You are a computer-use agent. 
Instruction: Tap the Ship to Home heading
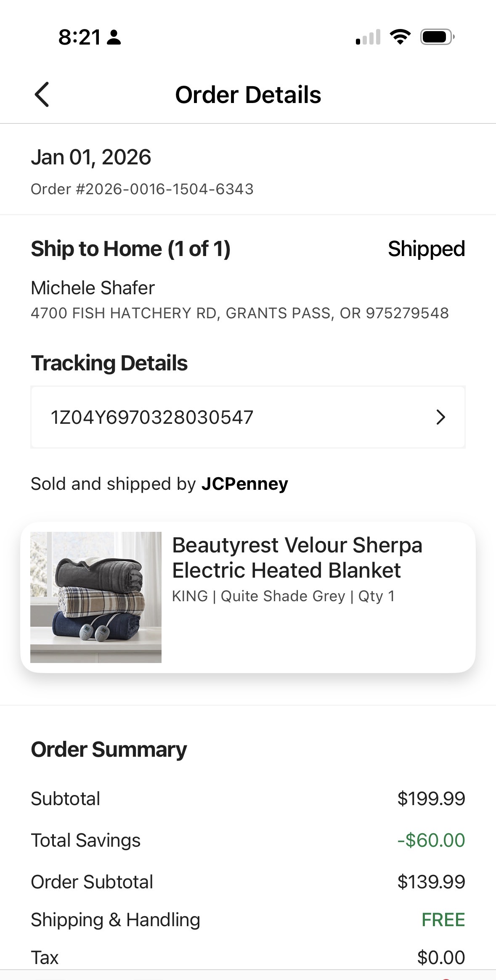[131, 249]
